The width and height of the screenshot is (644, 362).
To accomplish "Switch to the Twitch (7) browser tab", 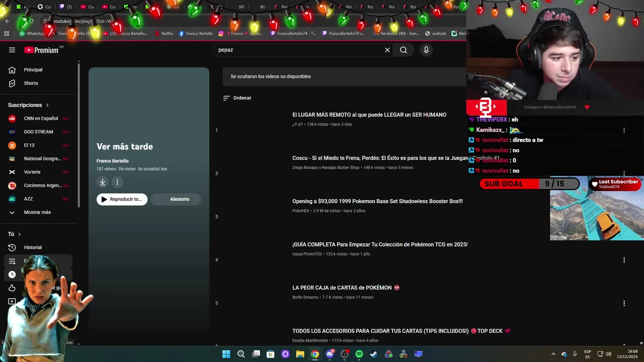I will (65, 7).
